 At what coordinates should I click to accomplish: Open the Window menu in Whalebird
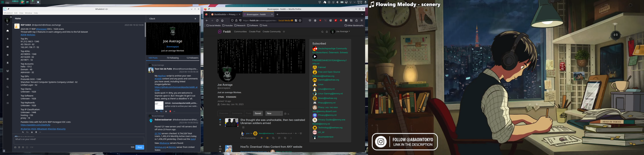(29, 13)
